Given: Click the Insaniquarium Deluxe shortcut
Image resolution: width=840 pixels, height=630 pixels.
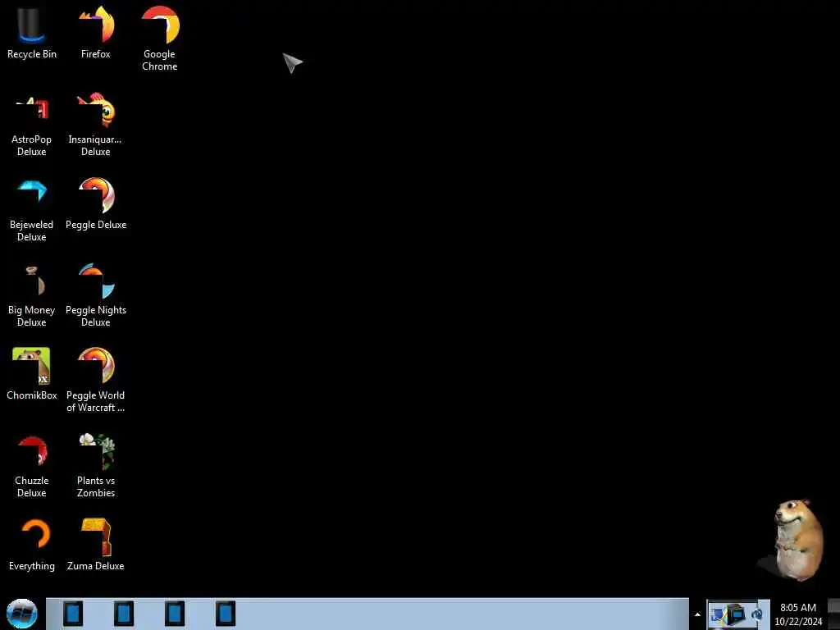Looking at the screenshot, I should [x=95, y=126].
